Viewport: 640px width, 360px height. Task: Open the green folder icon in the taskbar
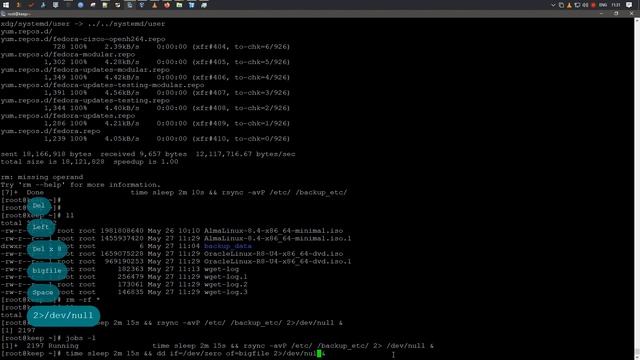pos(179,5)
